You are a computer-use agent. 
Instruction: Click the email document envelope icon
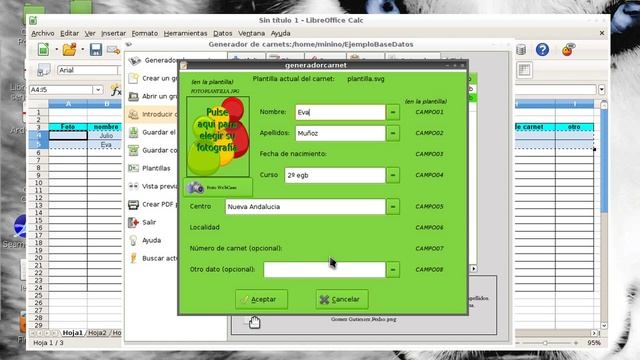pos(113,50)
